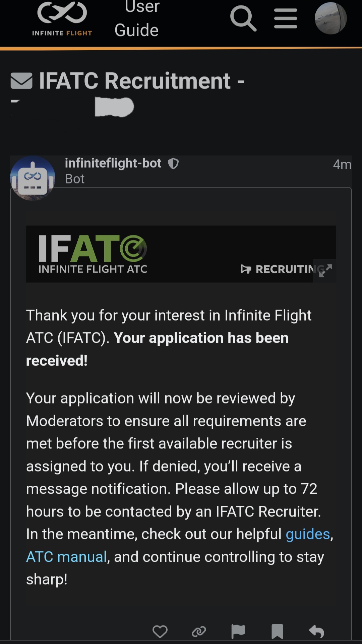Click the 4m post timestamp
Viewport: 362px width, 644px height.
[342, 164]
